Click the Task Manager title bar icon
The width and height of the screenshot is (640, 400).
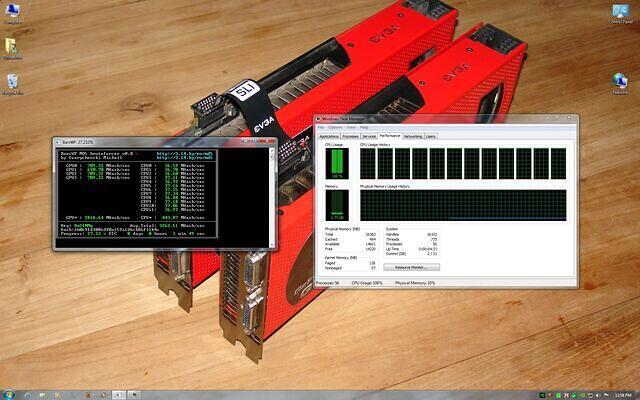point(320,119)
